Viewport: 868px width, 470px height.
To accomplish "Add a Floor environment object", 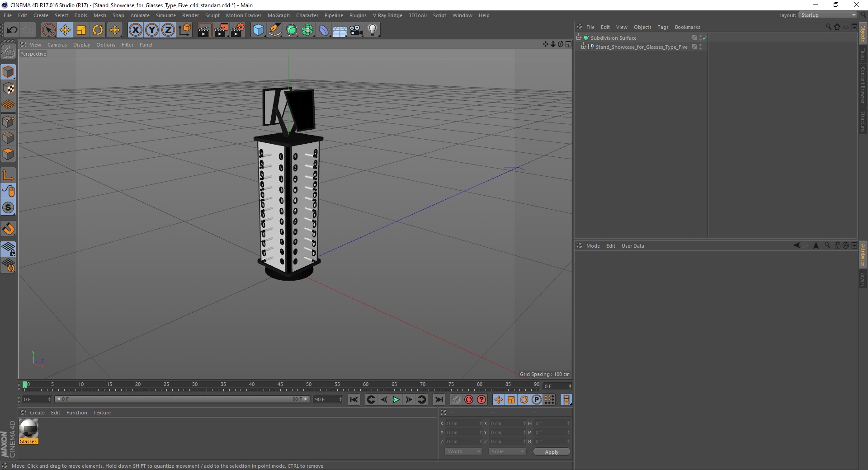I will pyautogui.click(x=340, y=30).
